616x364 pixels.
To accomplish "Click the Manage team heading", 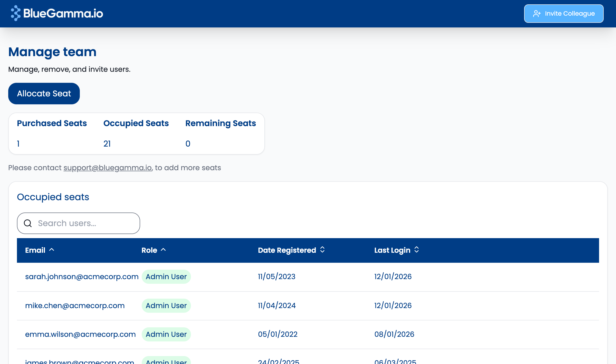I will [x=52, y=52].
